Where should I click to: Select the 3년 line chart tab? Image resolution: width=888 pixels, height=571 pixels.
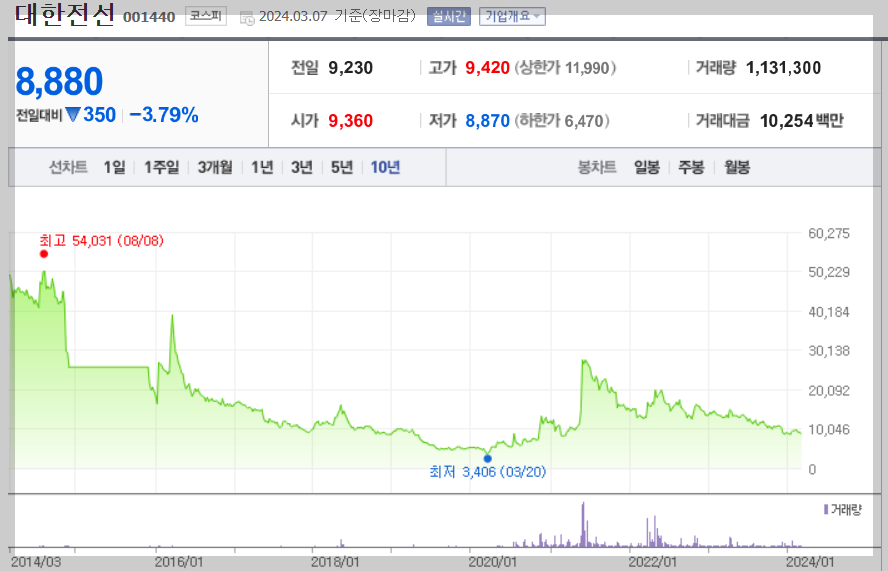point(302,167)
